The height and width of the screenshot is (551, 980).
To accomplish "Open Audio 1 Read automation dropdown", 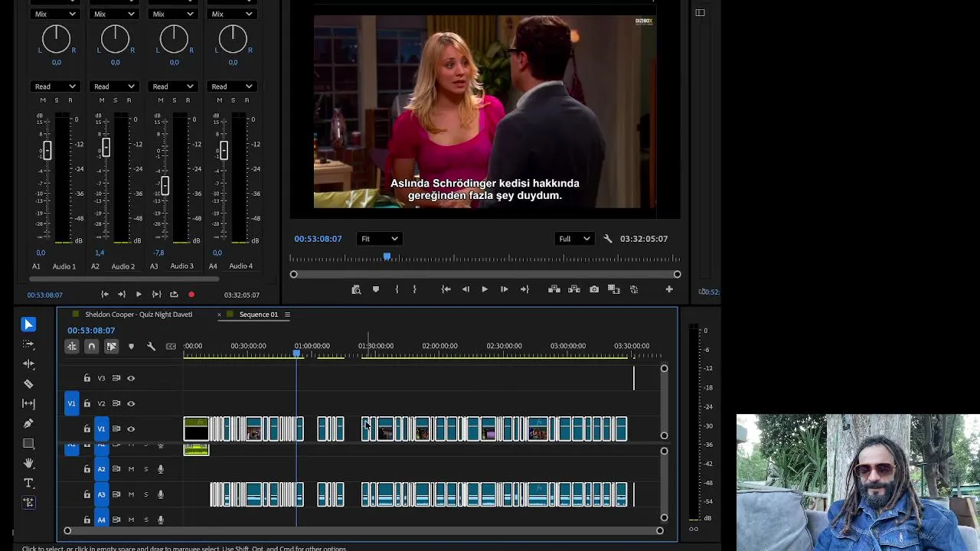I will point(56,86).
